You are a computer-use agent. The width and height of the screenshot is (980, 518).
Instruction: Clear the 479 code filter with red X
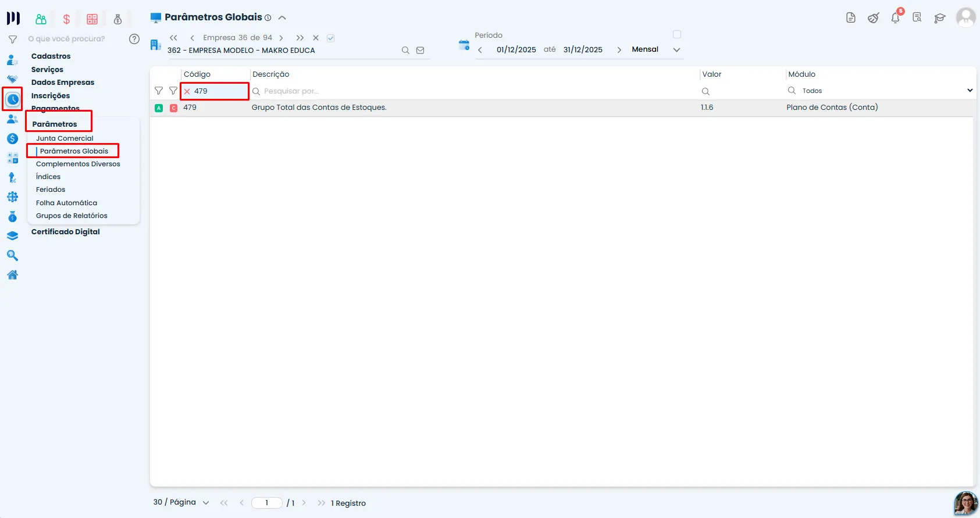[x=187, y=91]
